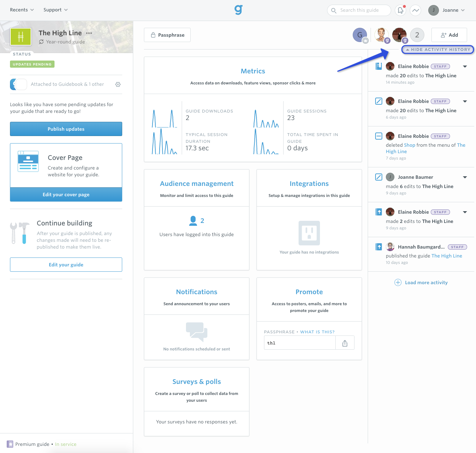
Task: Open Surveys & polls section
Action: pyautogui.click(x=197, y=382)
